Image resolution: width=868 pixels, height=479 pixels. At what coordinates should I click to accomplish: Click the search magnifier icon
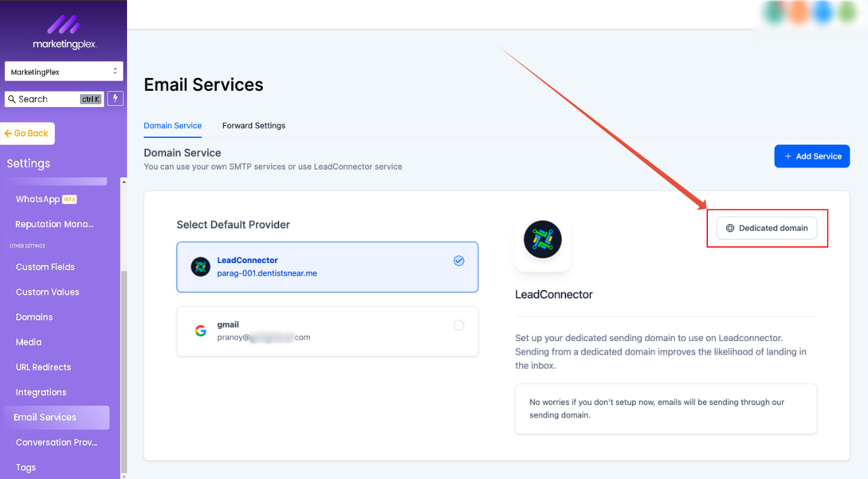click(11, 99)
